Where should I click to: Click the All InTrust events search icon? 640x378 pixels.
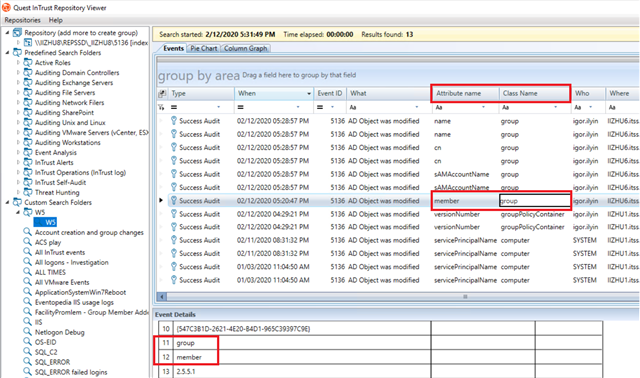coord(27,252)
